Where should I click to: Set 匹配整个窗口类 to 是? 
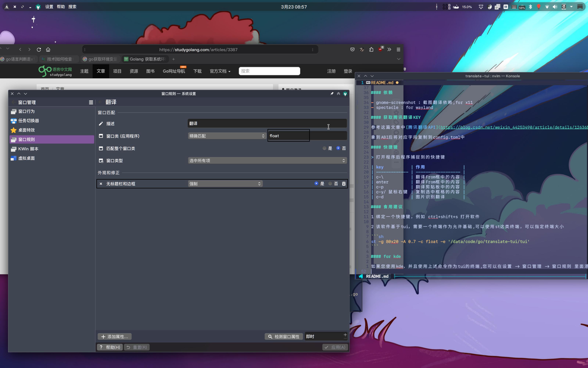point(327,148)
